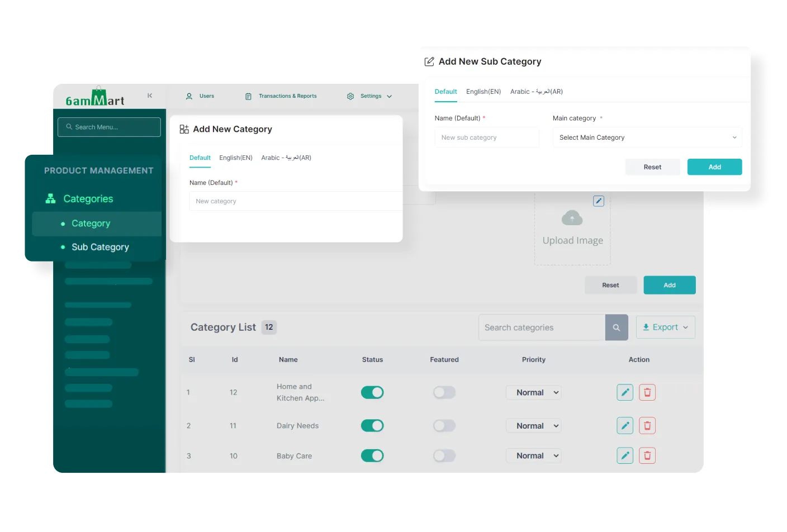Open the Select Main Category dropdown

click(x=647, y=137)
